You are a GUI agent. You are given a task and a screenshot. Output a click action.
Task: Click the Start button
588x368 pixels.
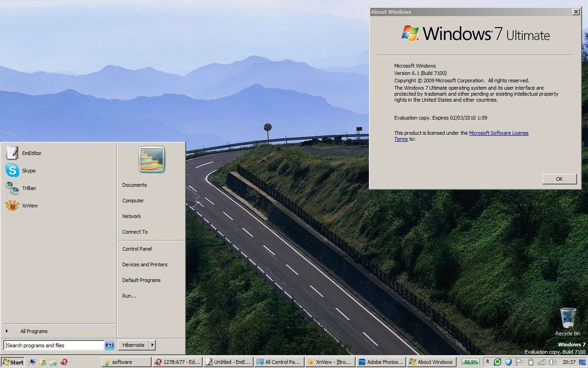tap(13, 362)
